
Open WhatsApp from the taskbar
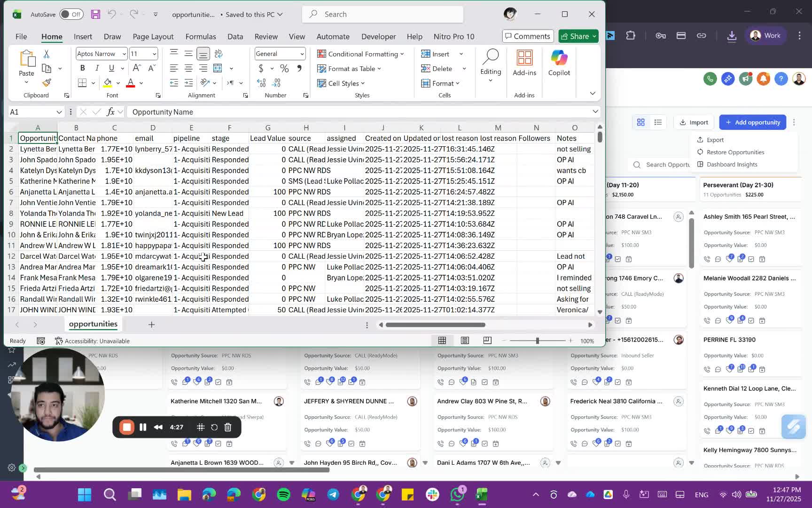(457, 494)
